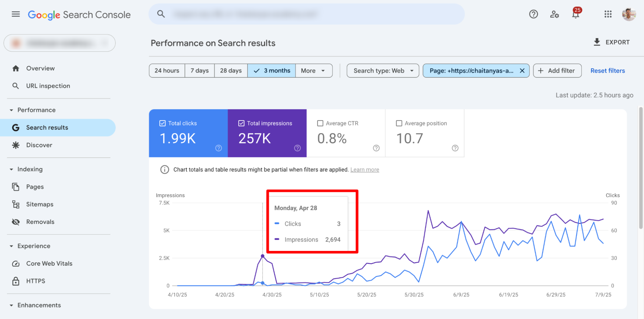Screen dimensions: 644x319
Task: Click the Reset filters link
Action: pyautogui.click(x=607, y=70)
